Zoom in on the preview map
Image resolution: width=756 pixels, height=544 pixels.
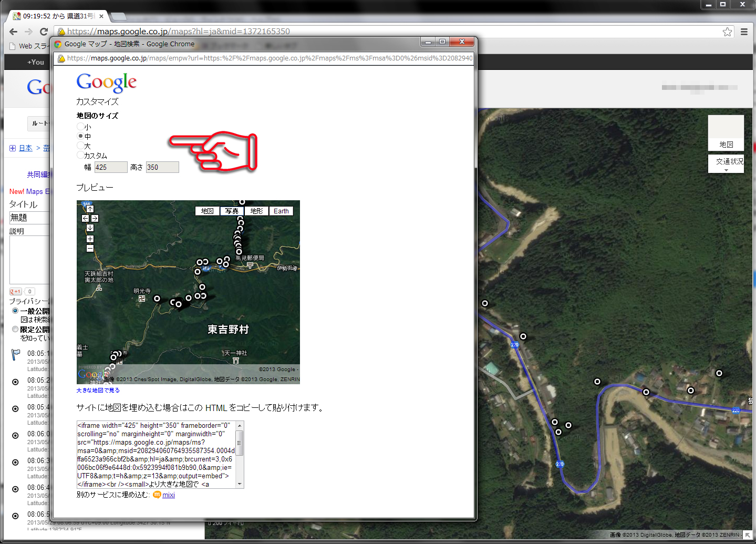click(x=90, y=239)
